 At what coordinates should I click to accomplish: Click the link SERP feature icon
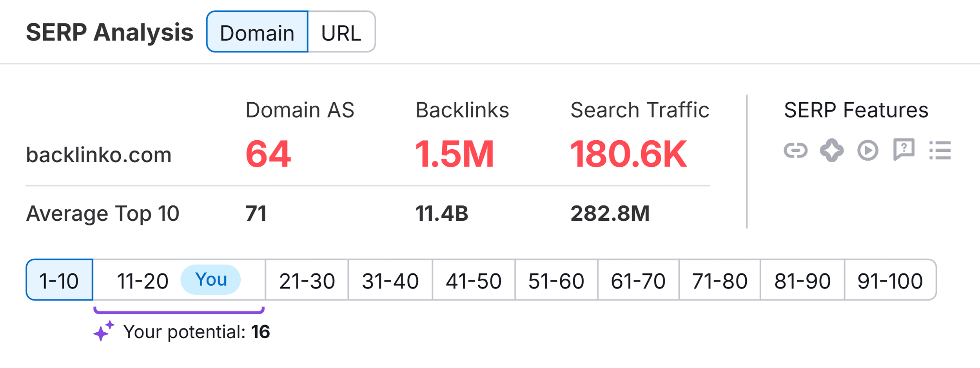click(795, 150)
